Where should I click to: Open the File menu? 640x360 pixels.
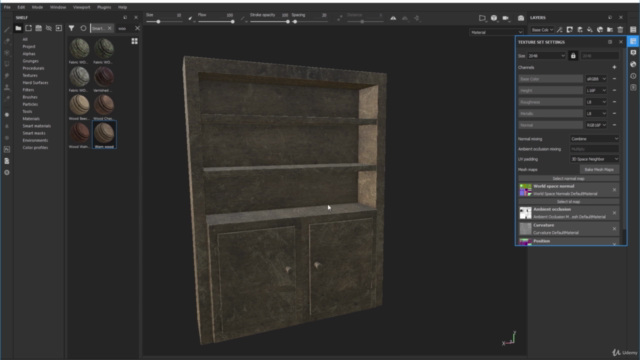[x=7, y=7]
